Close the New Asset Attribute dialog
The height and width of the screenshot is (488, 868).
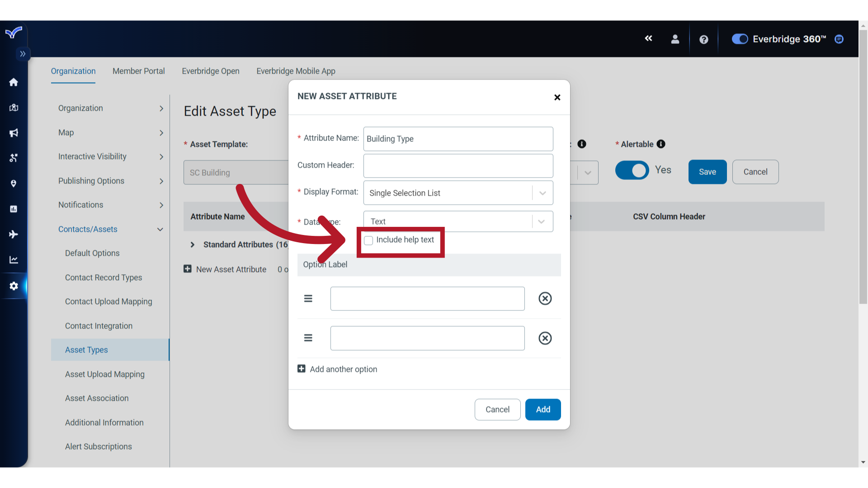557,97
